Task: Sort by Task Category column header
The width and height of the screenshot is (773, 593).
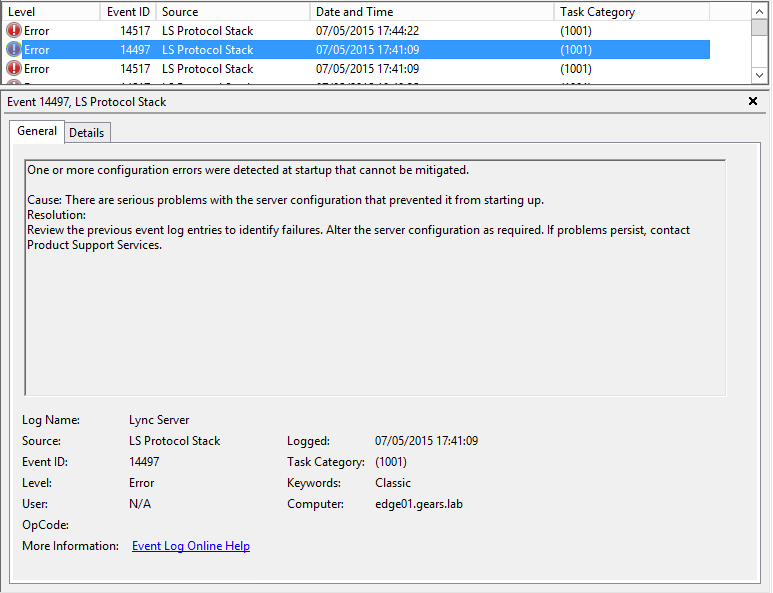Action: point(632,12)
